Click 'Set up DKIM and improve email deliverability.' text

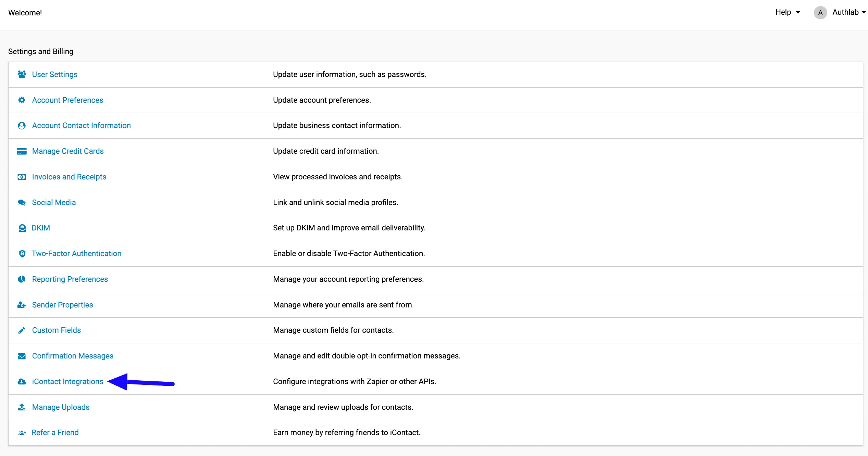point(349,228)
